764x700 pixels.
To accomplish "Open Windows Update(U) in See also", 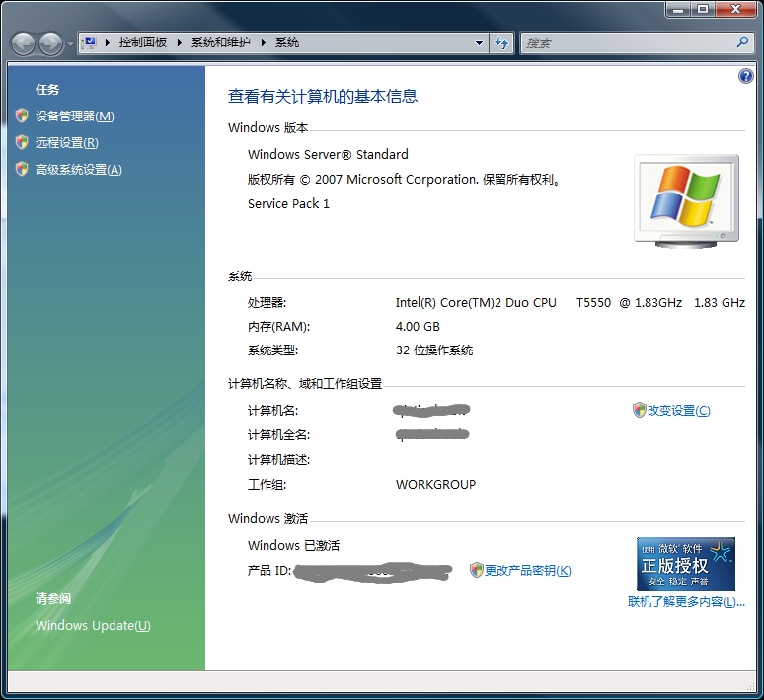I will [x=93, y=625].
